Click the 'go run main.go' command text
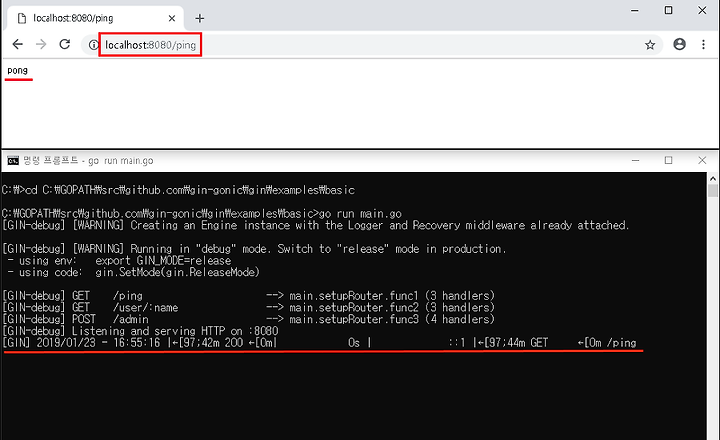The width and height of the screenshot is (720, 440). coord(360,214)
